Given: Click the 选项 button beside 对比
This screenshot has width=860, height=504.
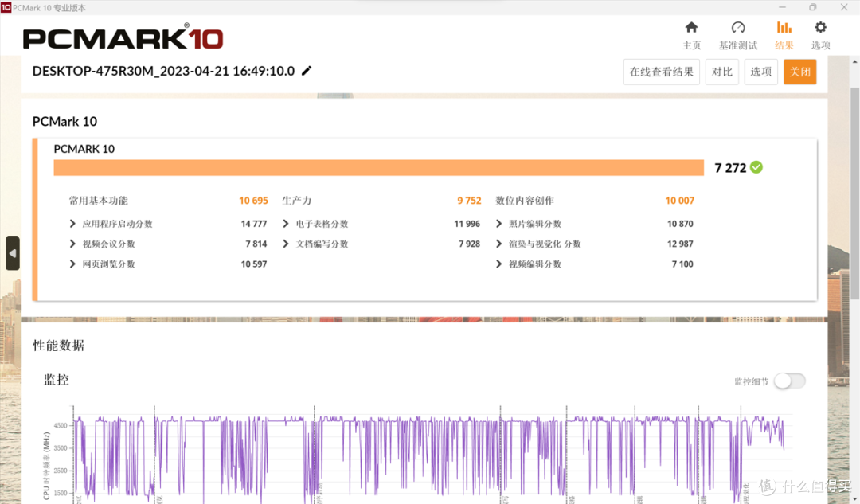Looking at the screenshot, I should point(760,72).
